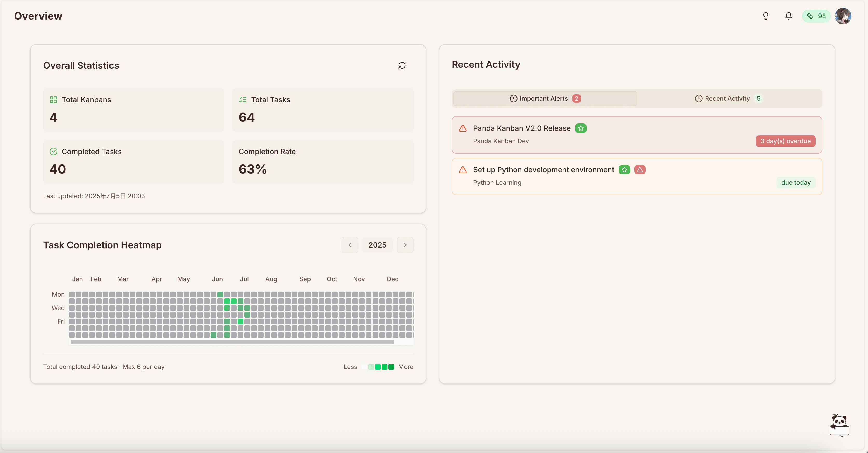Click the clock icon on Recent Activity tab
868x453 pixels.
coord(699,98)
